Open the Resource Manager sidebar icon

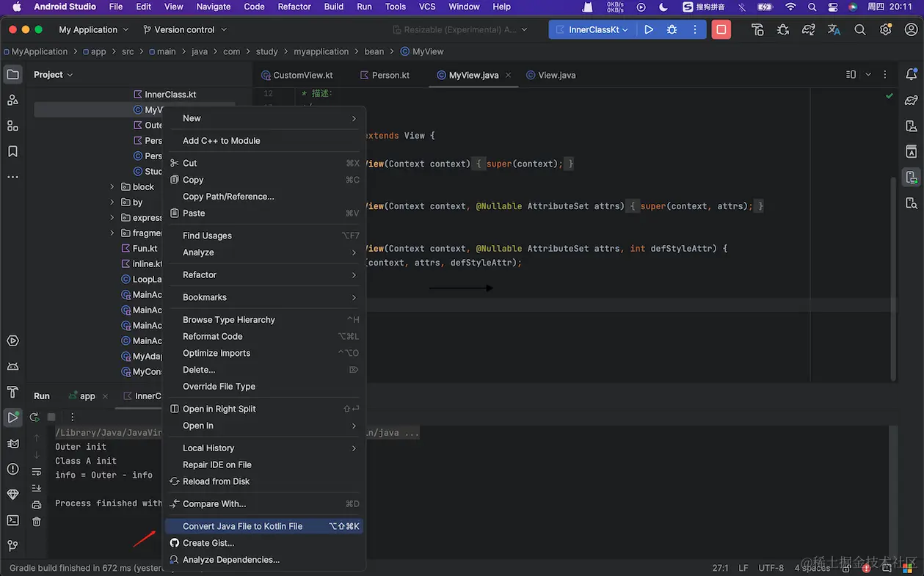12,100
